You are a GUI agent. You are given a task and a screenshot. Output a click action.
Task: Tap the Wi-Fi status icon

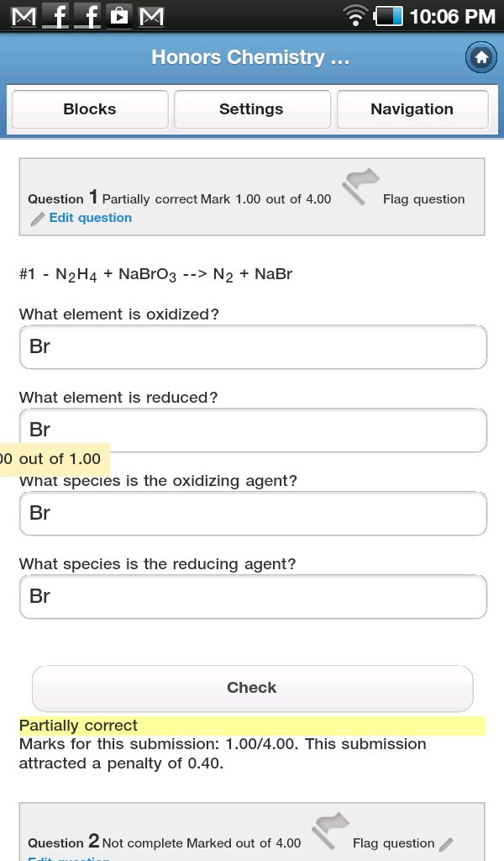355,15
